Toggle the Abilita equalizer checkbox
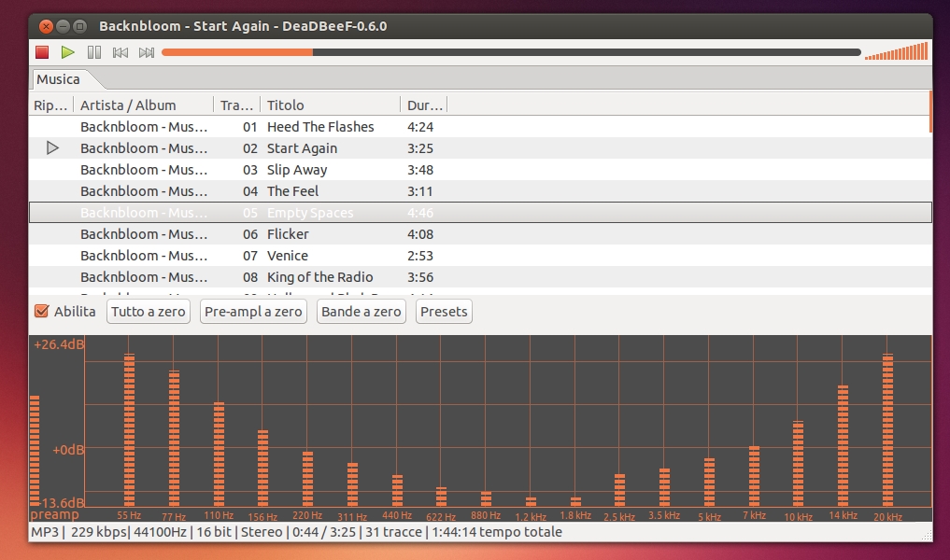 (x=41, y=311)
